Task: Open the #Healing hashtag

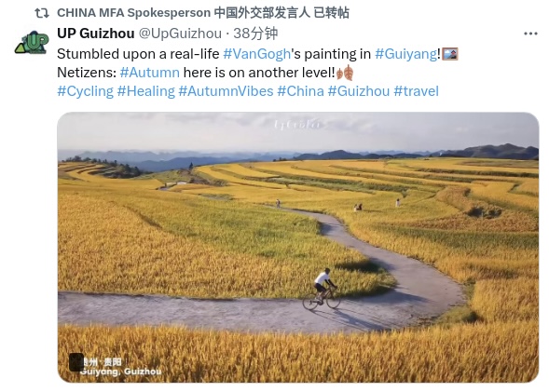Action: tap(145, 91)
